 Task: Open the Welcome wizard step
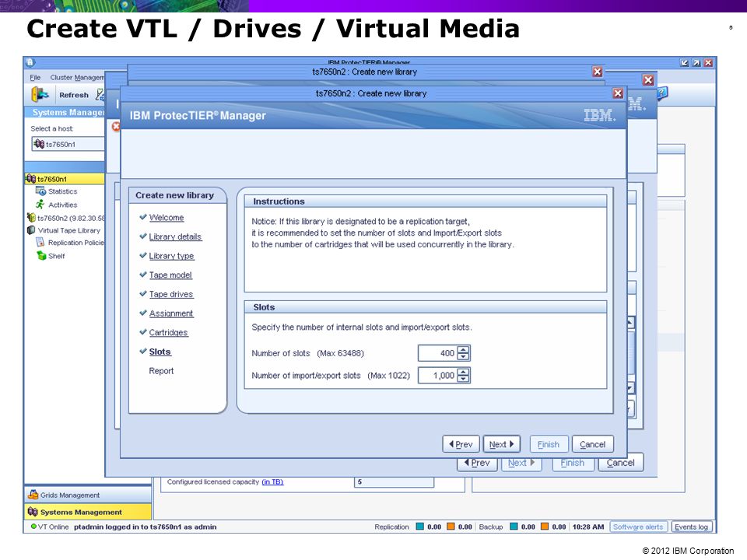167,218
